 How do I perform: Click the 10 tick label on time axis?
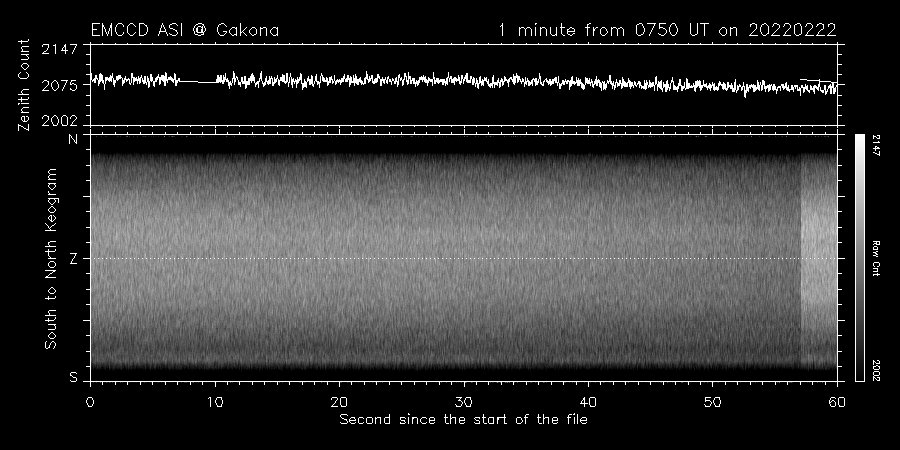click(x=215, y=402)
